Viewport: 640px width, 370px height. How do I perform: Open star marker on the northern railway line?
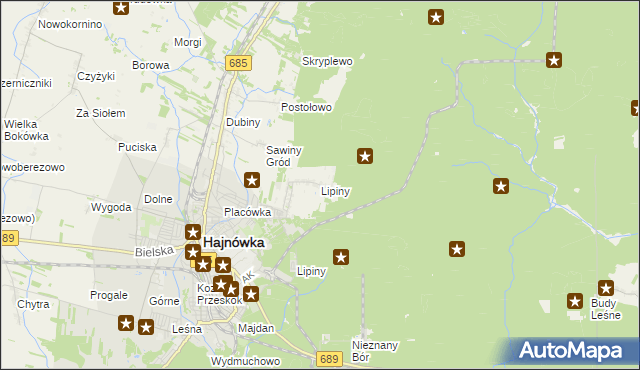click(554, 60)
